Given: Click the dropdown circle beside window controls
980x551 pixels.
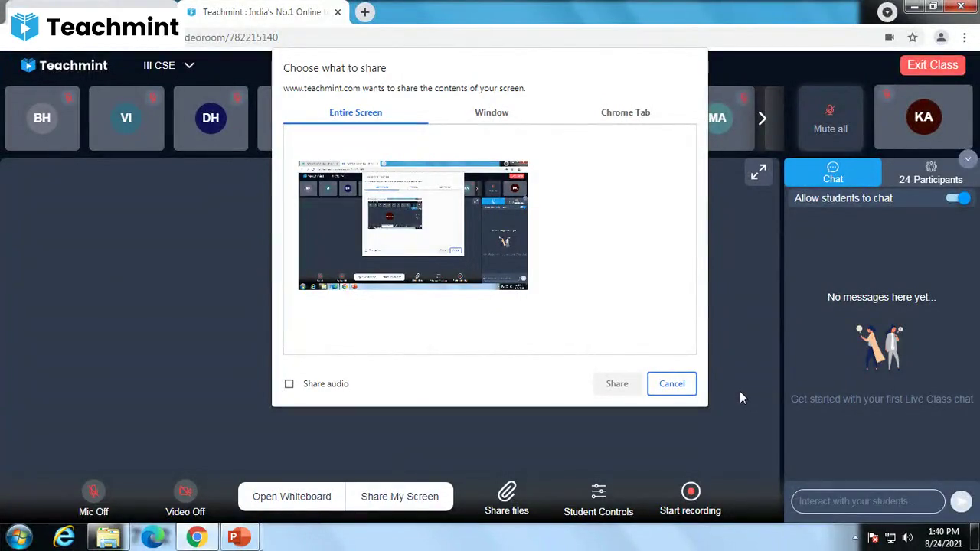Looking at the screenshot, I should point(887,11).
